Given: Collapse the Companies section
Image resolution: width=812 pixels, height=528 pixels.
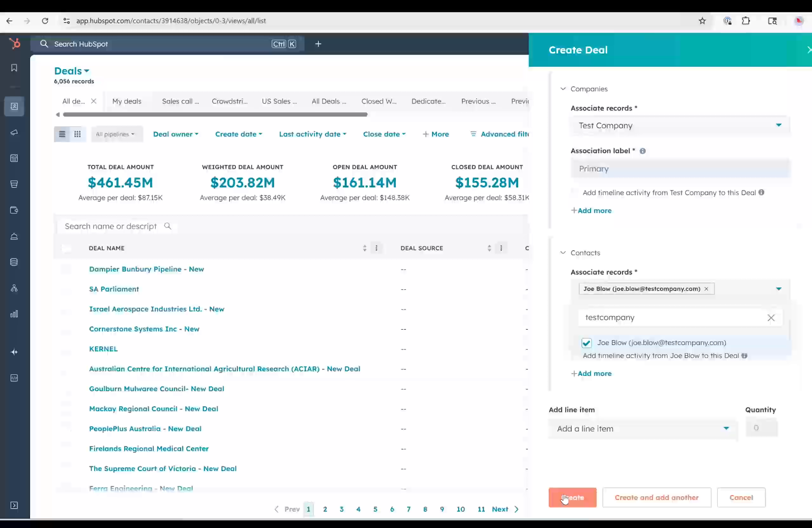Looking at the screenshot, I should click(563, 89).
